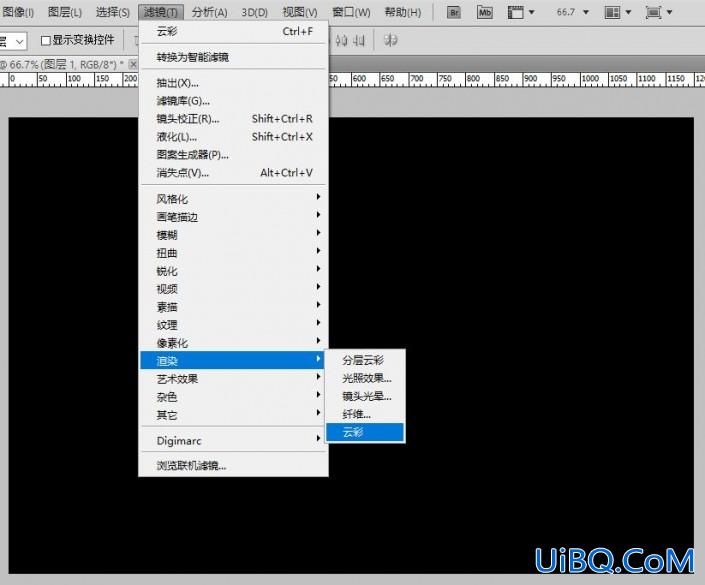Launch Adobe Bridge via the Br icon
Image resolution: width=705 pixels, height=585 pixels.
tap(454, 12)
